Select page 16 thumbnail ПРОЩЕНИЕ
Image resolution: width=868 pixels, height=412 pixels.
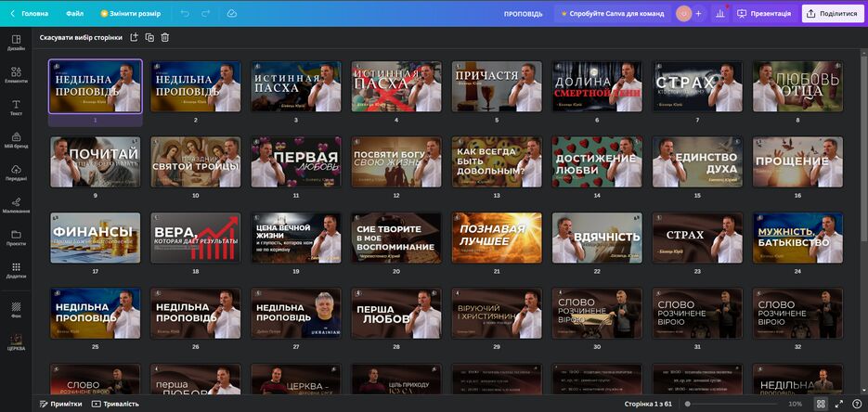coord(797,161)
